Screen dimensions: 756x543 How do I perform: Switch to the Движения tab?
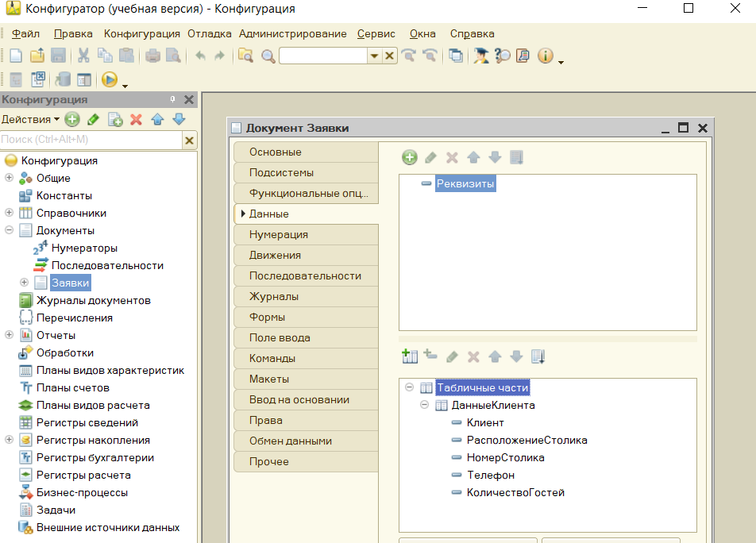tap(275, 255)
